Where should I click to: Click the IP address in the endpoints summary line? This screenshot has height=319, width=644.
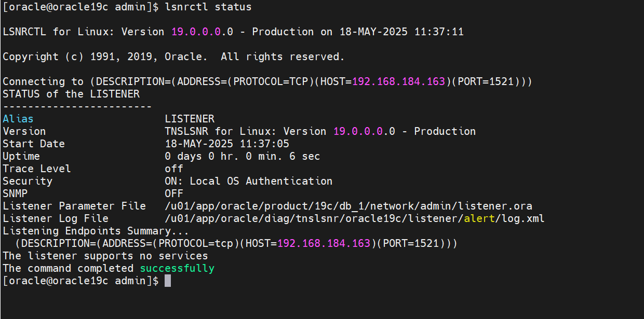coord(324,244)
